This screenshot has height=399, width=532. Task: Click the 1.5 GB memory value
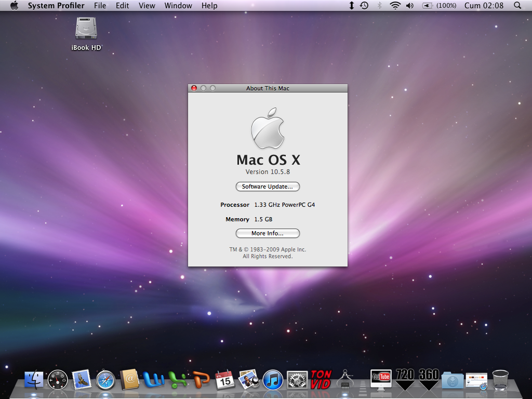(x=263, y=219)
